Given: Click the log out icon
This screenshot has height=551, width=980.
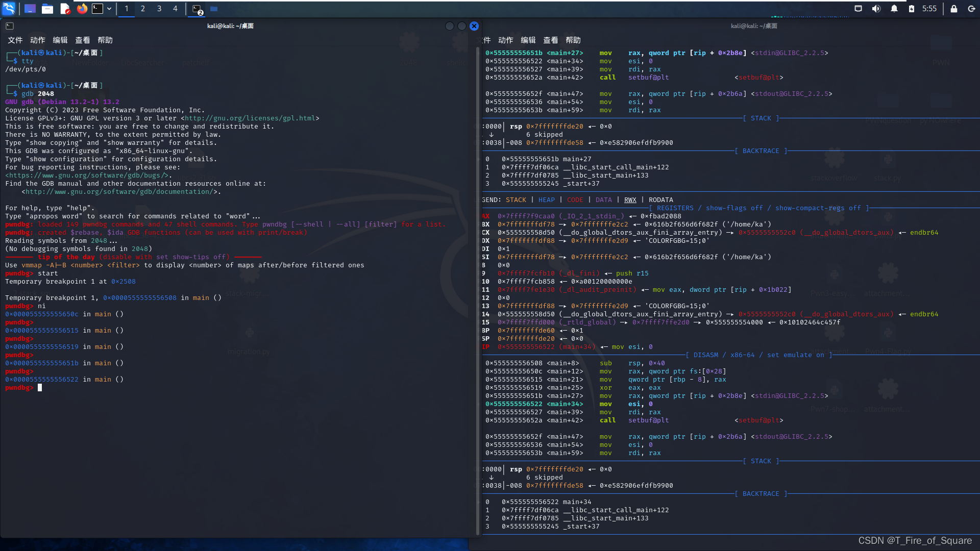Looking at the screenshot, I should 971,9.
